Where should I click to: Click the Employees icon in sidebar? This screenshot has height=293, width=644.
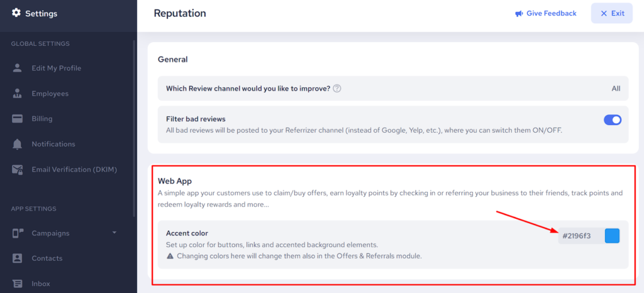click(18, 94)
